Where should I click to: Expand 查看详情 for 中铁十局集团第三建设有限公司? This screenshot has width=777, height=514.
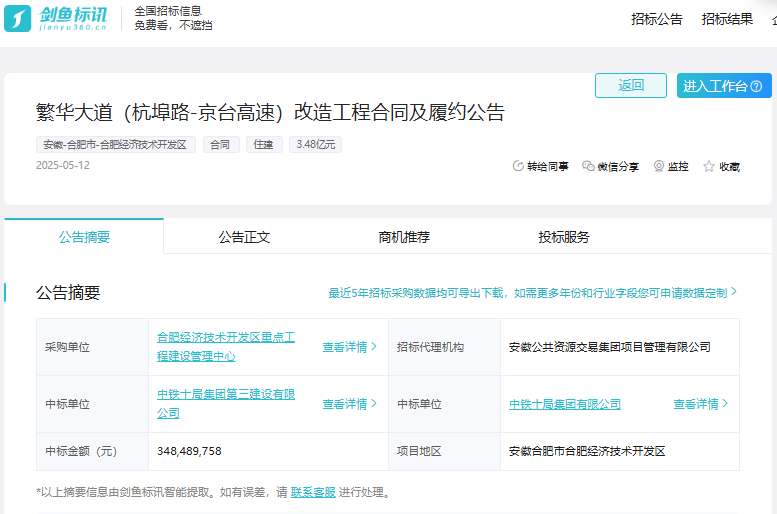(349, 404)
